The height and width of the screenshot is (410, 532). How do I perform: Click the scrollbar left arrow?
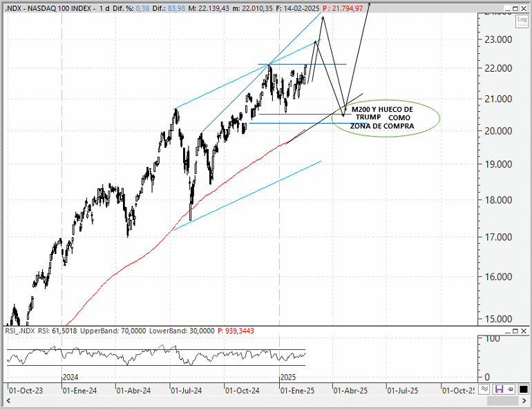8,401
